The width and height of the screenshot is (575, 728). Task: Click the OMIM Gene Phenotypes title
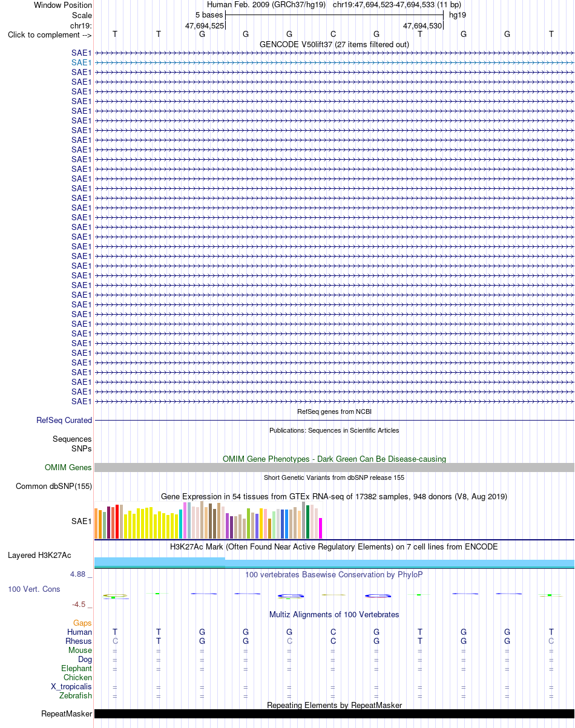coord(334,459)
